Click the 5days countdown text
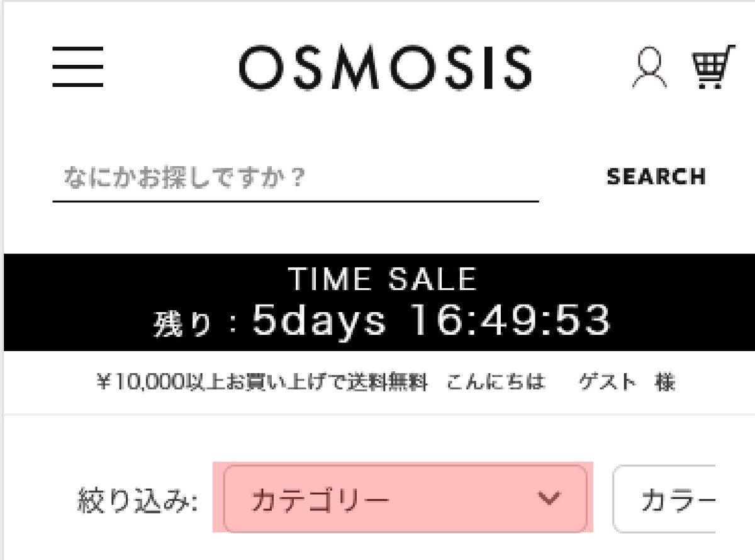The height and width of the screenshot is (560, 755). (319, 321)
